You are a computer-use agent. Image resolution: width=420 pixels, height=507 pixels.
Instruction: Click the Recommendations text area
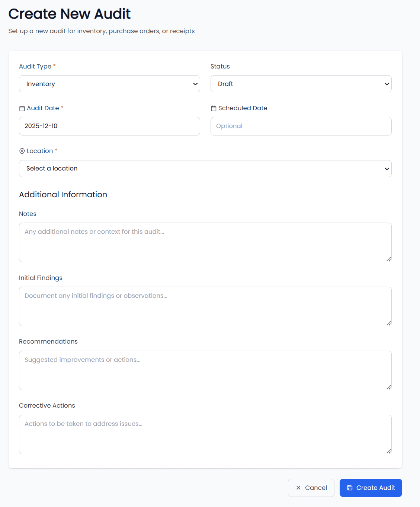pyautogui.click(x=205, y=370)
